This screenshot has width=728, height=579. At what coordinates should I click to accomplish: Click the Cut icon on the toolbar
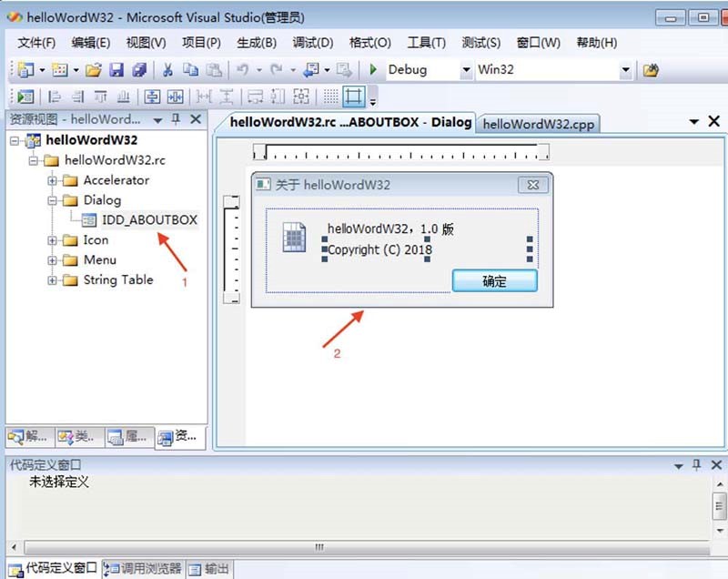[167, 69]
